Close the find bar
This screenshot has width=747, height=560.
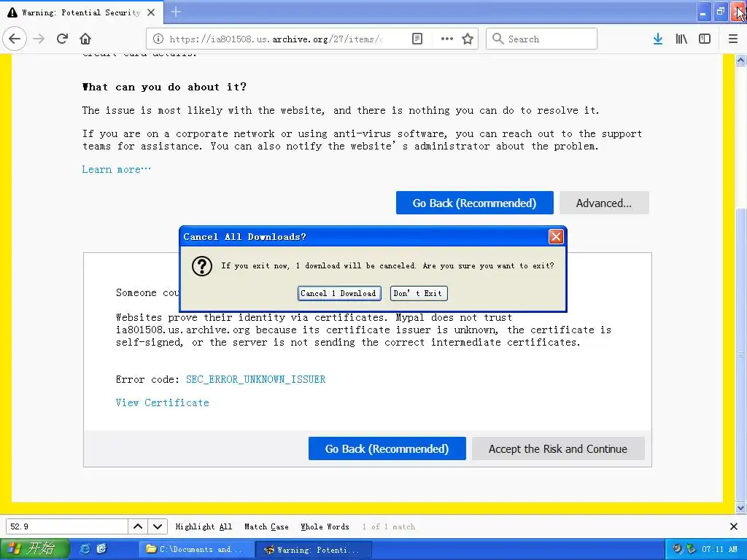[x=734, y=526]
